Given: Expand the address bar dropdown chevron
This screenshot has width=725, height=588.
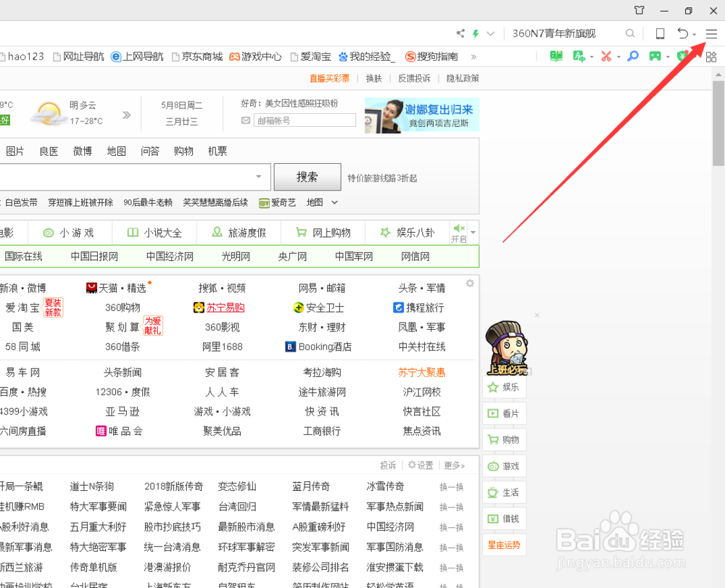Looking at the screenshot, I should 491,34.
